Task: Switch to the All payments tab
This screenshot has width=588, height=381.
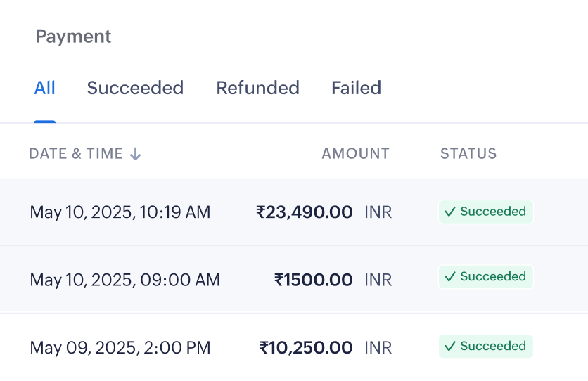Action: (x=45, y=88)
